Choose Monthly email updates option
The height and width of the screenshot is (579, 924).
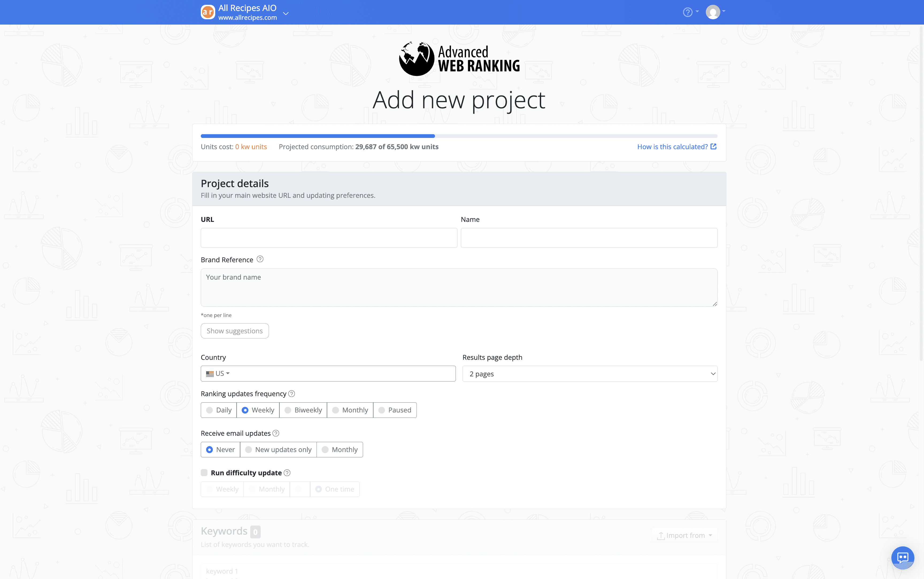click(340, 450)
